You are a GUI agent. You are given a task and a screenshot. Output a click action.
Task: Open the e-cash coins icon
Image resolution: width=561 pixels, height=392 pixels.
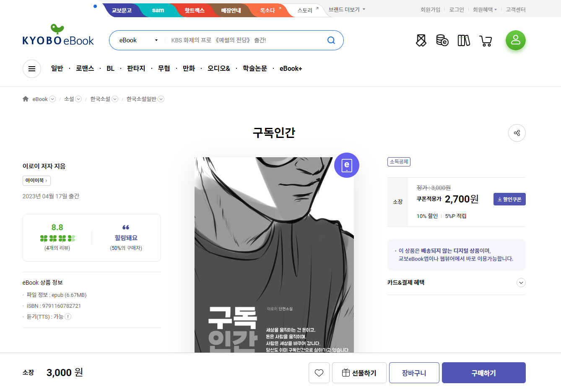(442, 40)
